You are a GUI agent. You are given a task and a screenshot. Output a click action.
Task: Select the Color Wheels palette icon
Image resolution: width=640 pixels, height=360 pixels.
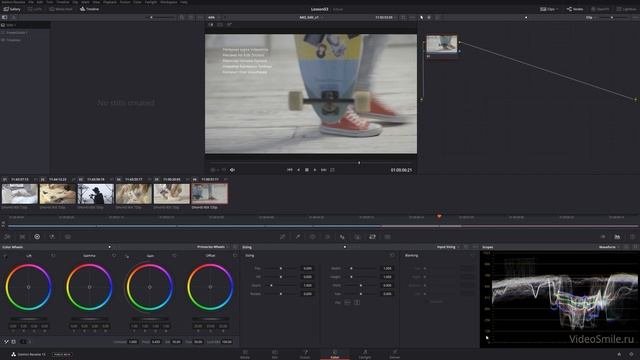click(x=37, y=237)
